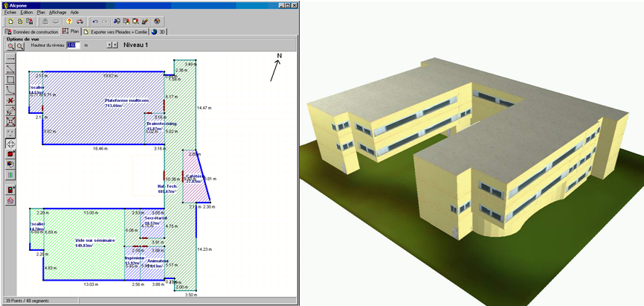The image size is (644, 306).
Task: Open the Affichage menu
Action: (58, 13)
